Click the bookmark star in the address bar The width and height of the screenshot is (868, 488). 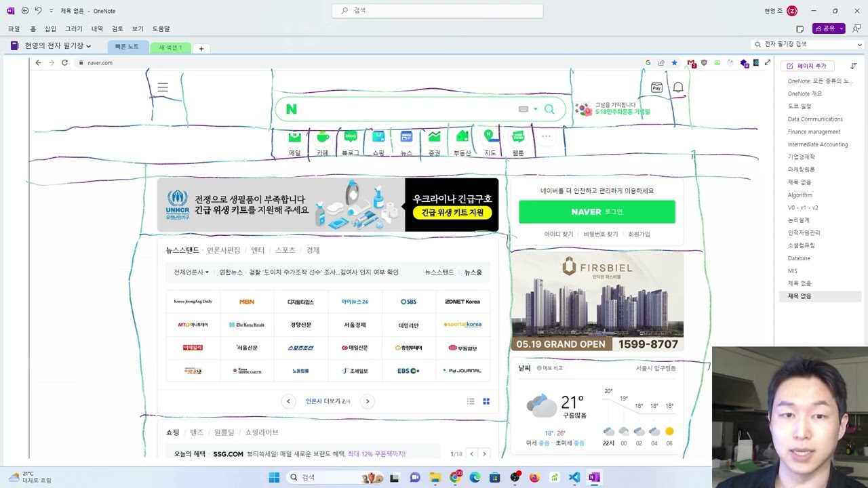(674, 62)
